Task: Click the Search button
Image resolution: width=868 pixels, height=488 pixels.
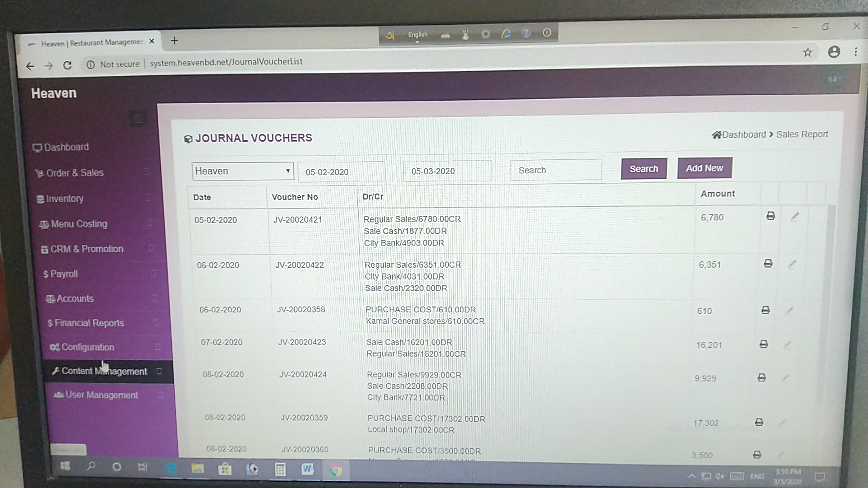Action: click(x=643, y=169)
